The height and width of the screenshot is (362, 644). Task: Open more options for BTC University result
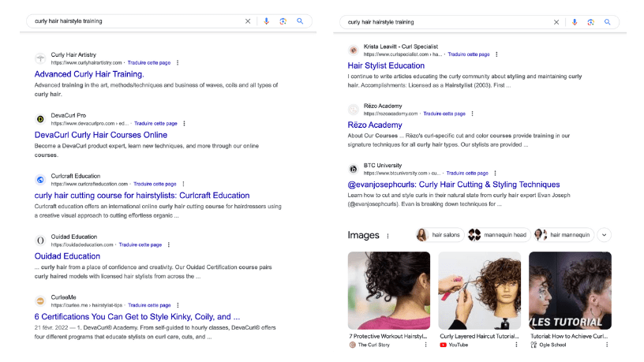tap(495, 174)
